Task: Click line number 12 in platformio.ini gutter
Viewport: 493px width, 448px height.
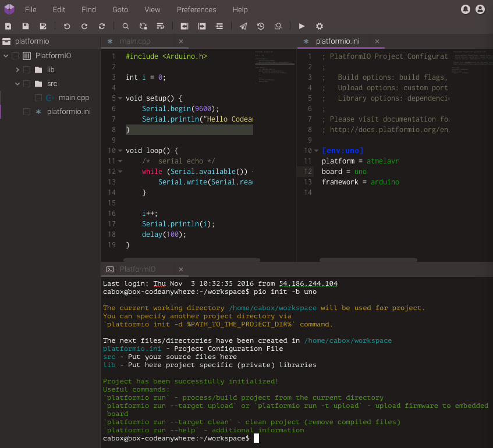Action: click(308, 172)
